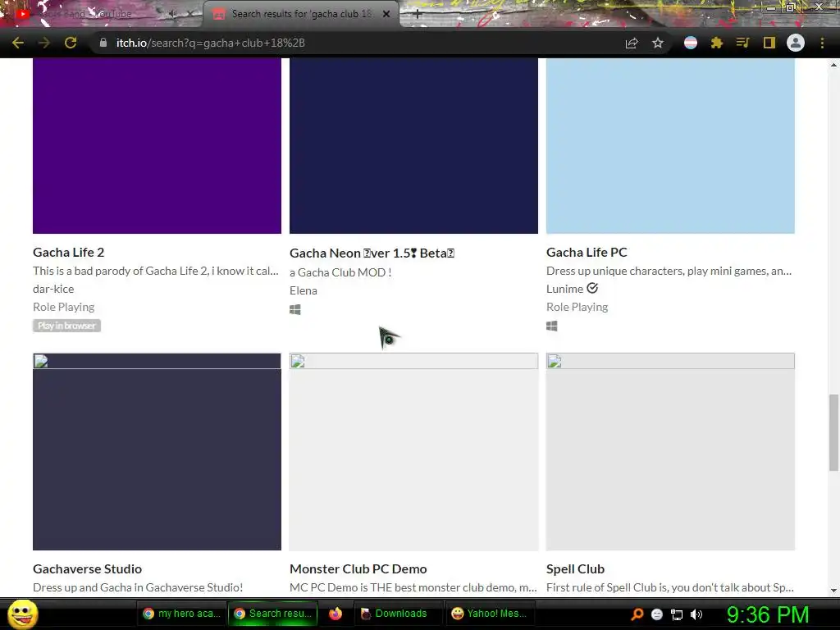This screenshot has width=840, height=630.
Task: Click the 9:36 PM clock
Action: pyautogui.click(x=768, y=614)
